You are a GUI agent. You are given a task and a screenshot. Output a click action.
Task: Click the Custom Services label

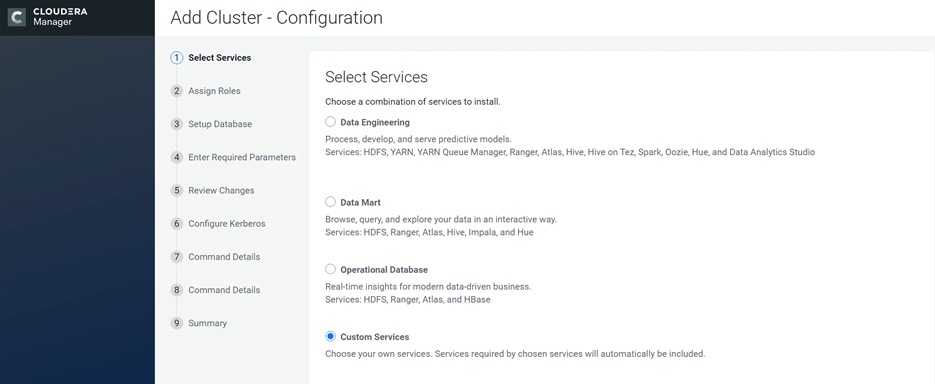374,337
